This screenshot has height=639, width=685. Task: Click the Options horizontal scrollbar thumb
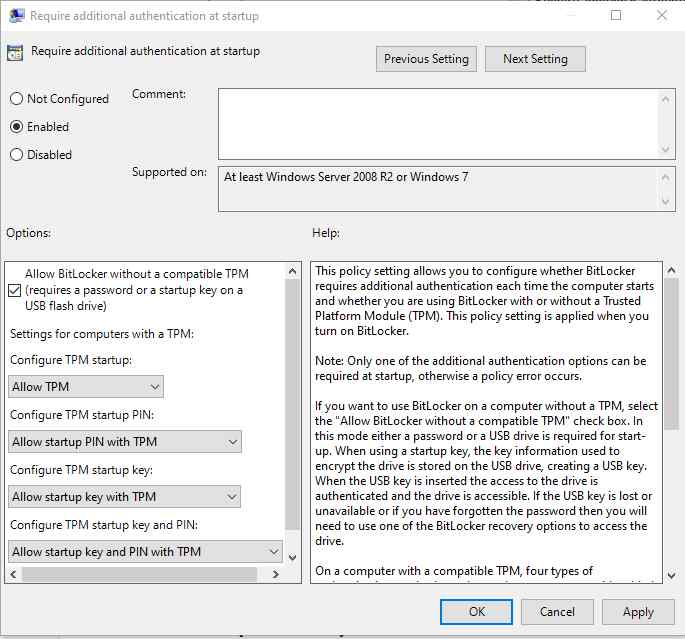point(140,574)
